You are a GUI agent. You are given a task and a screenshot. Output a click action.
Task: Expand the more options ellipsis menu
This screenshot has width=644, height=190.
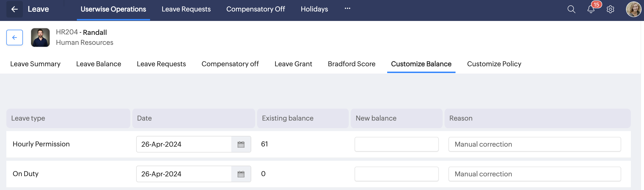pyautogui.click(x=347, y=9)
